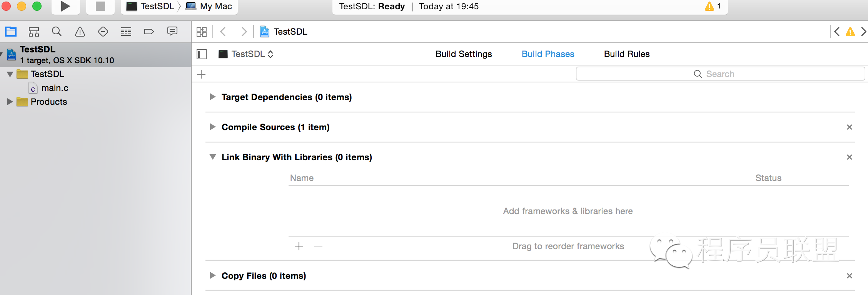
Task: Expand Target Dependencies section
Action: pyautogui.click(x=212, y=97)
